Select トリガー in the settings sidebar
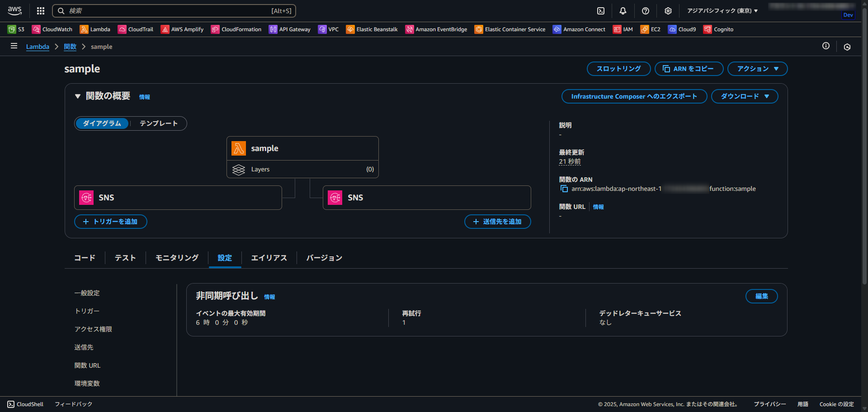Screen dimensions: 868x412 pyautogui.click(x=87, y=311)
